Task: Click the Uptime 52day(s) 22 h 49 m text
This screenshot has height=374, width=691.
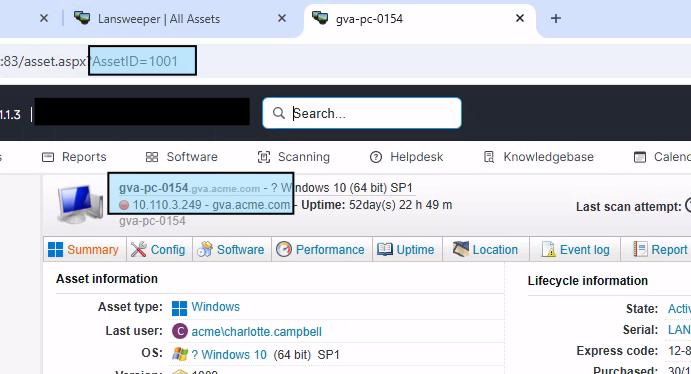Action: pos(377,205)
